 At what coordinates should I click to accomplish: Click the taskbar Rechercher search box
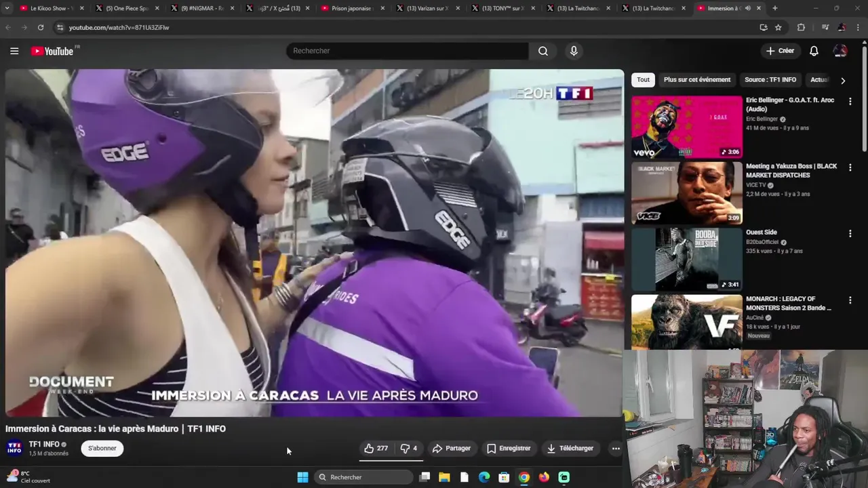click(364, 477)
